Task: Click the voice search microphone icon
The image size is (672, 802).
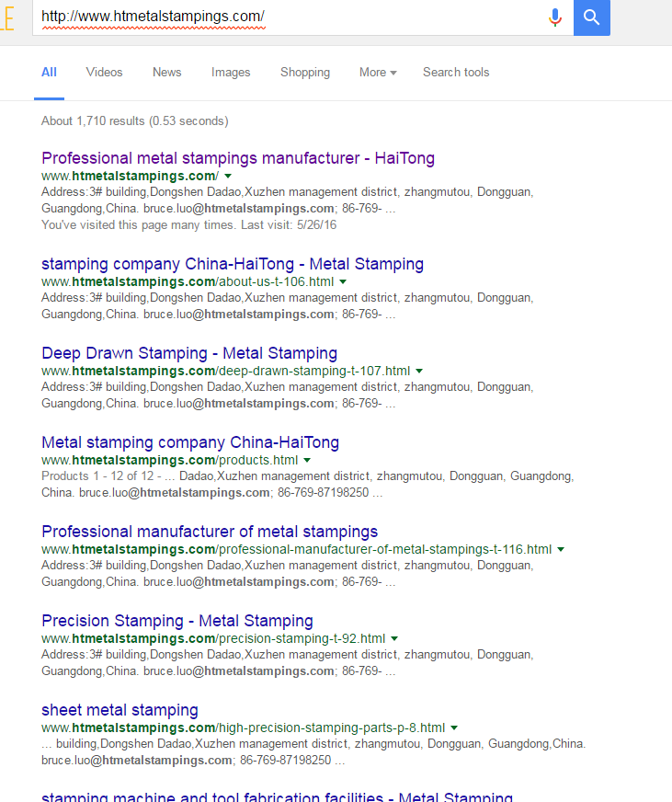Action: [555, 17]
